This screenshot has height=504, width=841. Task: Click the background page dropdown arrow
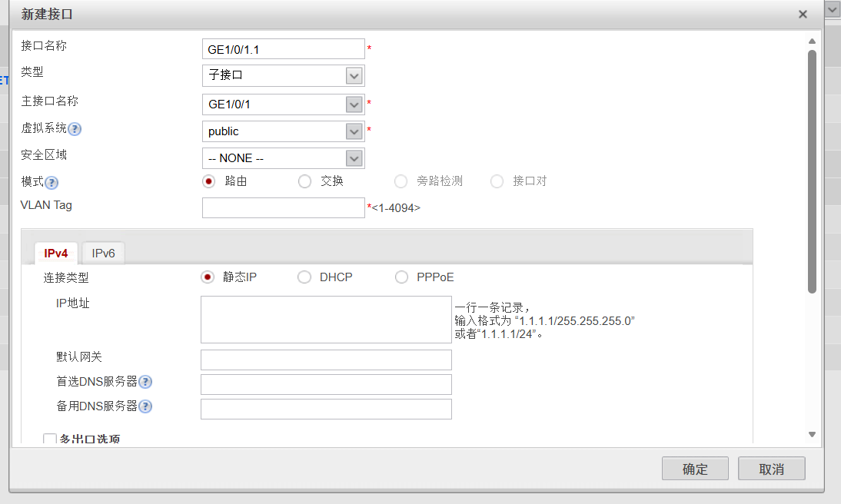(x=833, y=10)
